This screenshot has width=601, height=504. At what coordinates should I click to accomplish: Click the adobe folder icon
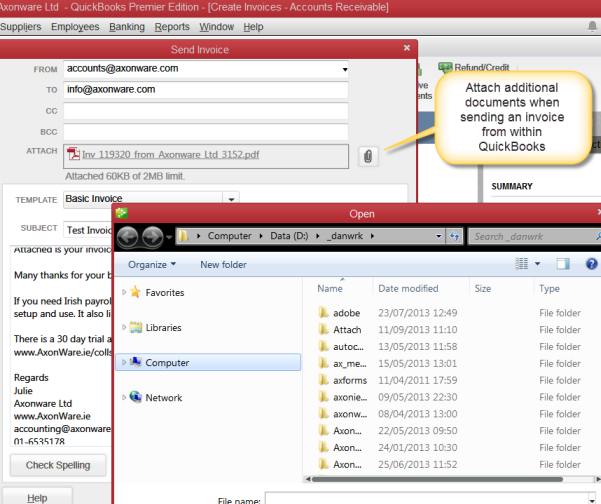point(323,313)
